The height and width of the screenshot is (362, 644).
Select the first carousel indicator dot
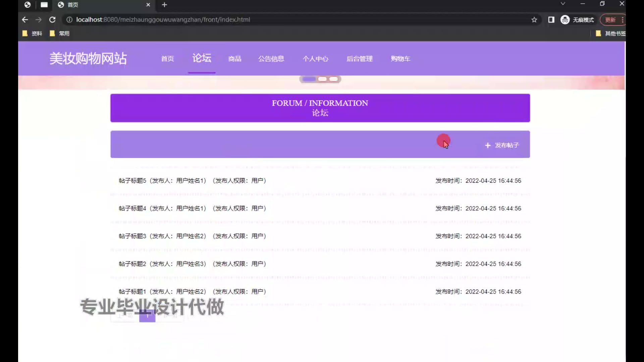tap(309, 79)
